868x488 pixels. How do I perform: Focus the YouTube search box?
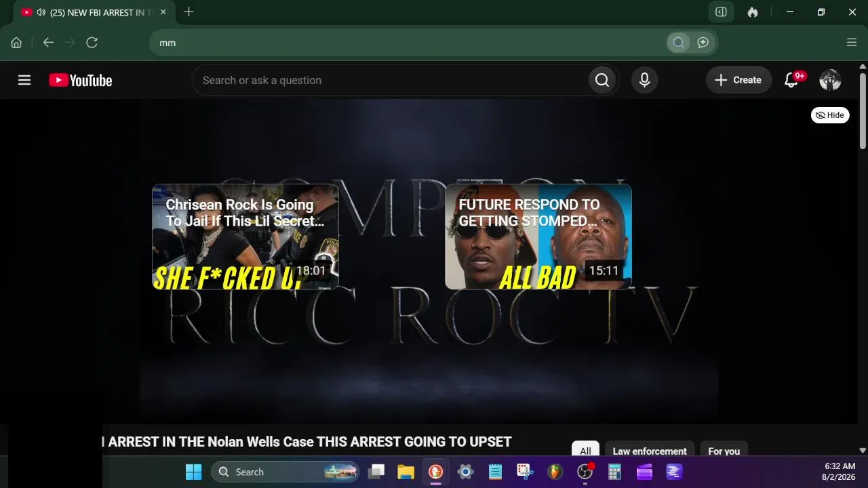point(391,80)
